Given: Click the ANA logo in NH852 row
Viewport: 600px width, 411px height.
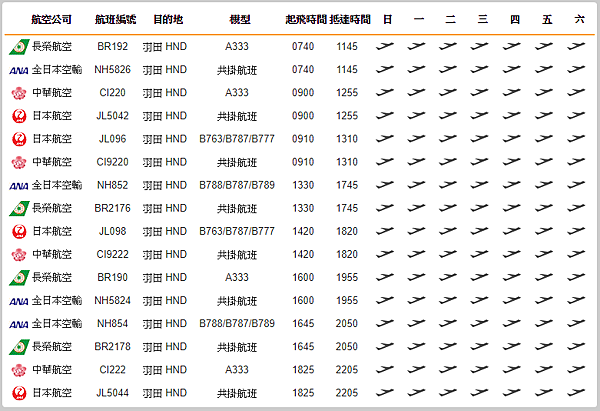Looking at the screenshot, I should point(19,186).
